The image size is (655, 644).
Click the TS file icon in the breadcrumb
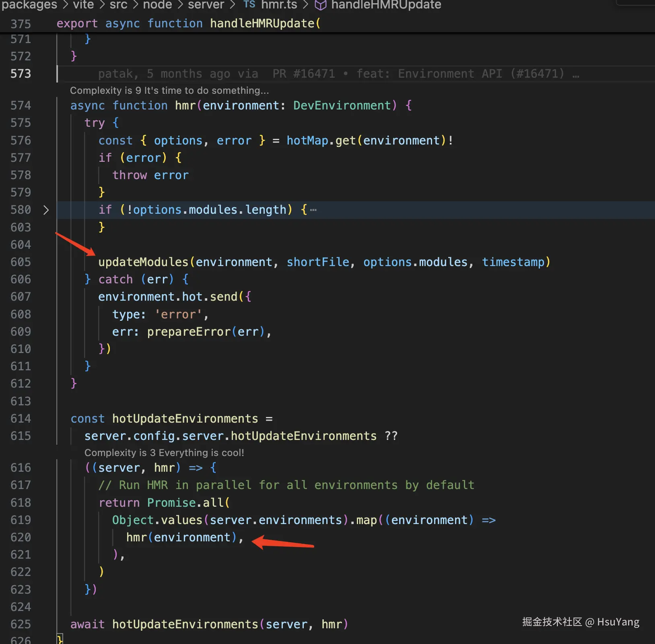click(249, 4)
